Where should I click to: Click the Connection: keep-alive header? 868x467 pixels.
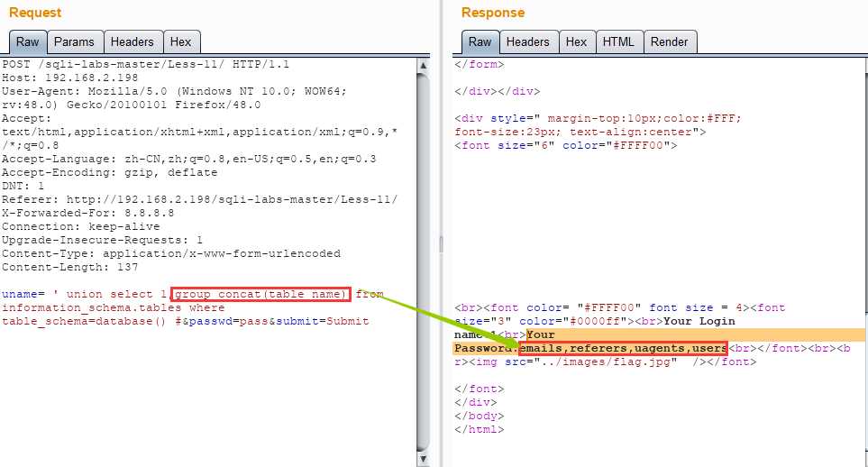coord(81,226)
